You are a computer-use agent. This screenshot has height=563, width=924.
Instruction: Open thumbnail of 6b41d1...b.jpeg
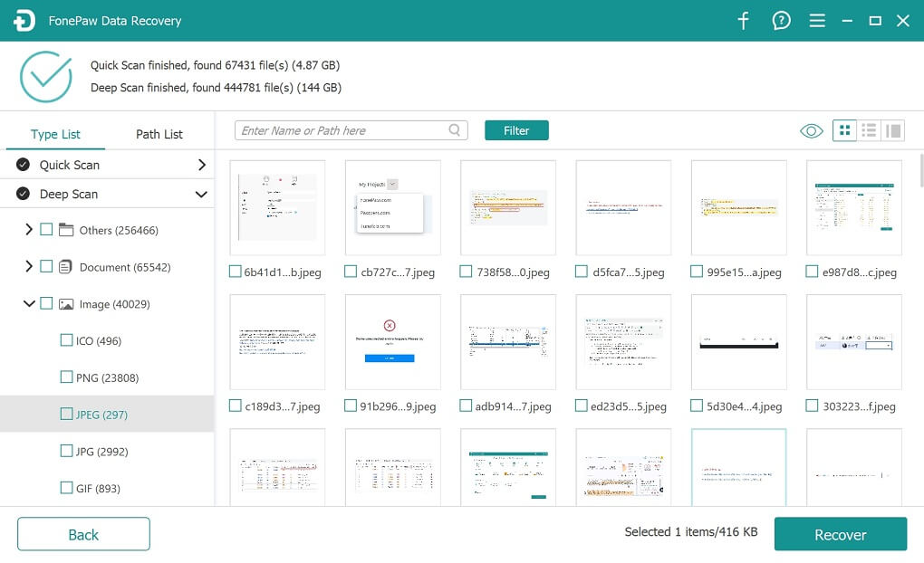pos(277,207)
